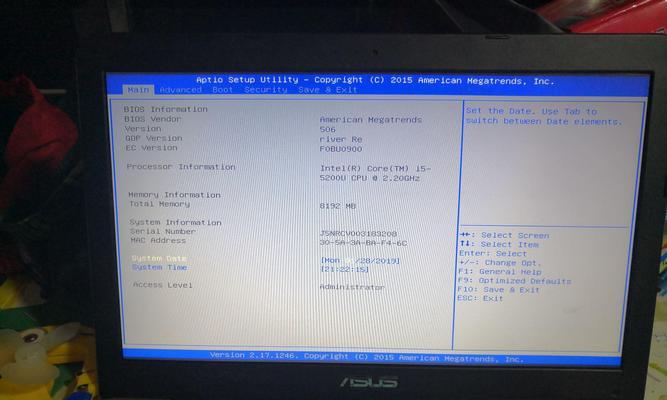Click the Select Item key hint

coord(499,244)
